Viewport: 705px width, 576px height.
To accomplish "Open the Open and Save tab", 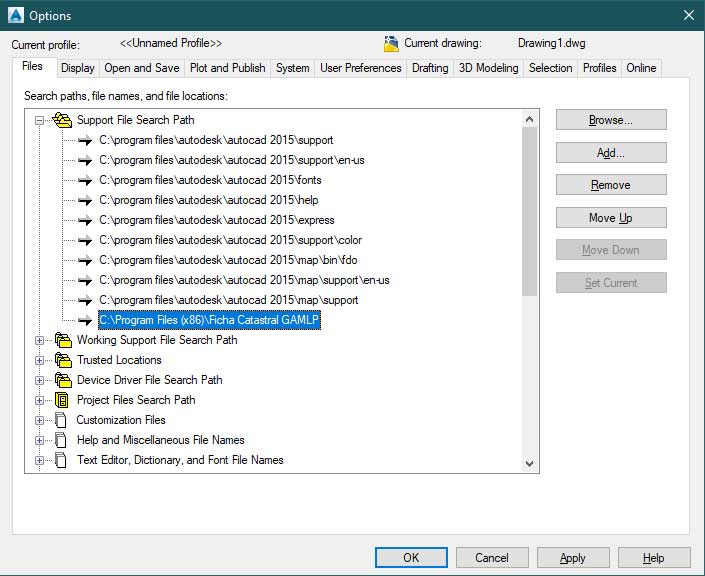I will 142,68.
